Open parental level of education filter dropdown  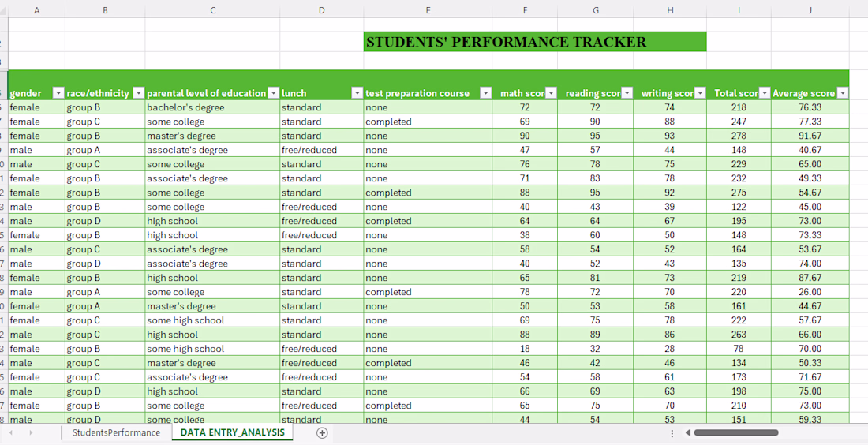tap(274, 93)
